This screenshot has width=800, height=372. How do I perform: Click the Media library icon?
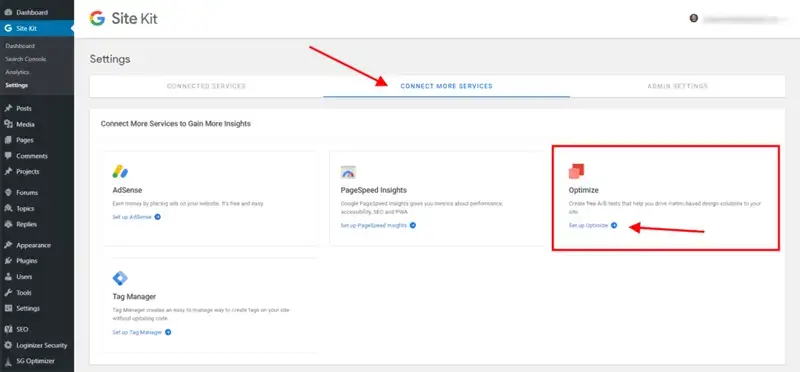coord(8,125)
